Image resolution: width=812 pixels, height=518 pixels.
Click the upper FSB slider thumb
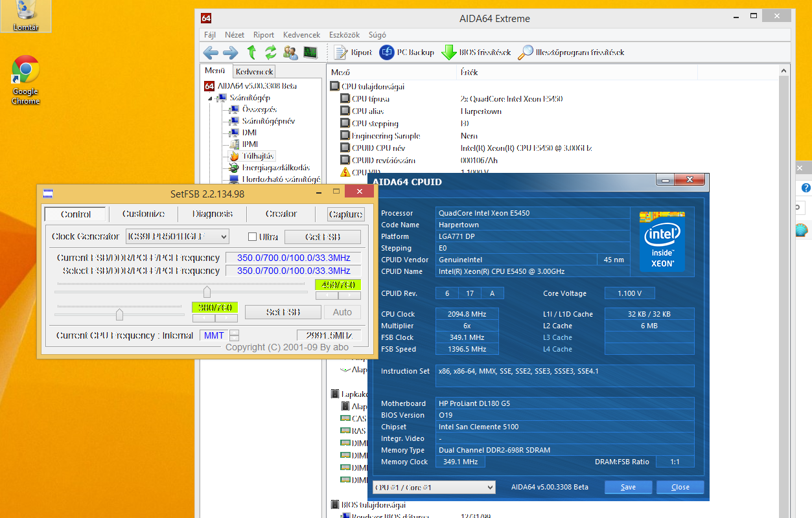(x=207, y=292)
